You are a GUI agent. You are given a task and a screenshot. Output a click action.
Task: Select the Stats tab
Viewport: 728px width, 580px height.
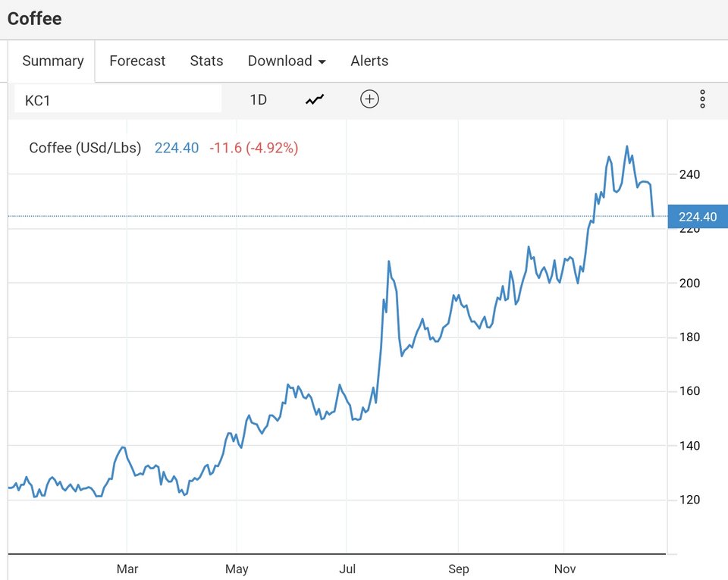click(206, 61)
